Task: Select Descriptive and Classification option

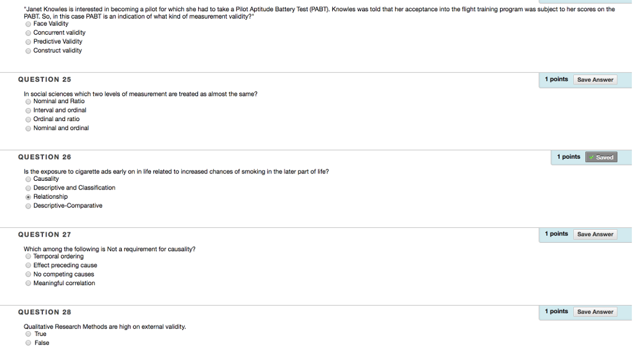Action: [29, 188]
